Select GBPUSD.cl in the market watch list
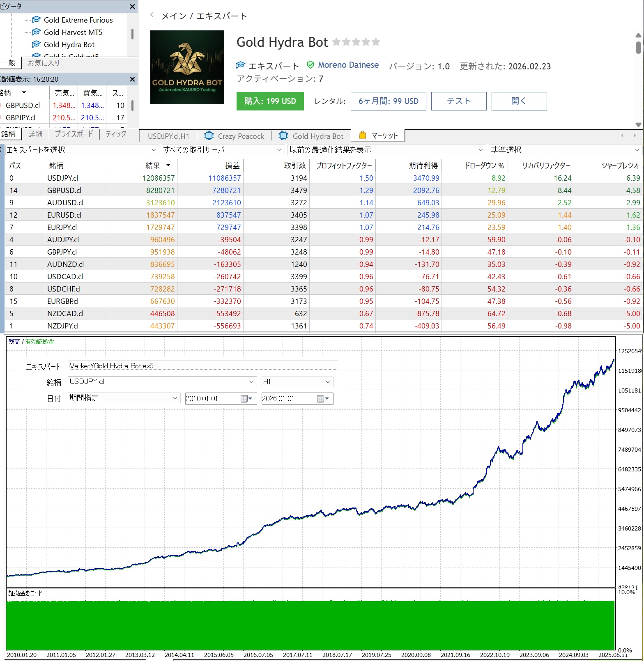This screenshot has height=666, width=644. pos(64,105)
